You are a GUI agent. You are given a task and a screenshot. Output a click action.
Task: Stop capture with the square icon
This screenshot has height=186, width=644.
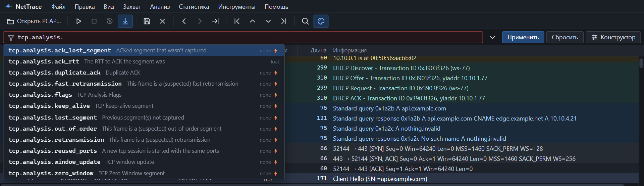click(94, 21)
